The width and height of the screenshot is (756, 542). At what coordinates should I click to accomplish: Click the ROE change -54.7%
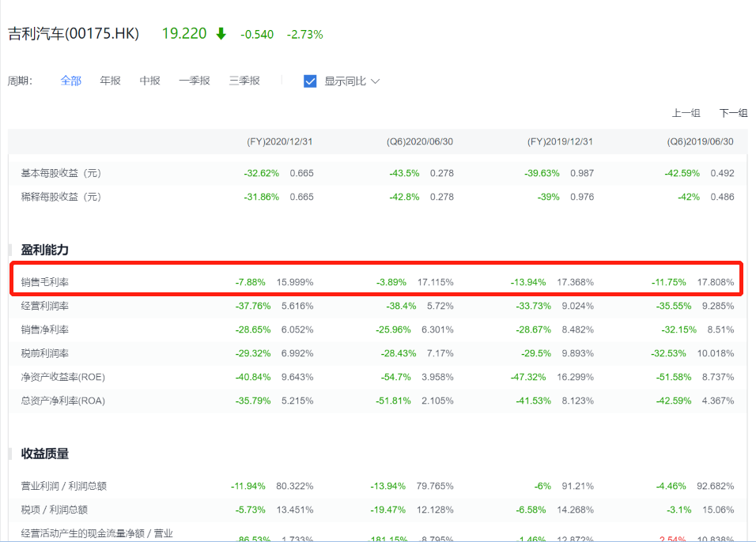(x=396, y=377)
